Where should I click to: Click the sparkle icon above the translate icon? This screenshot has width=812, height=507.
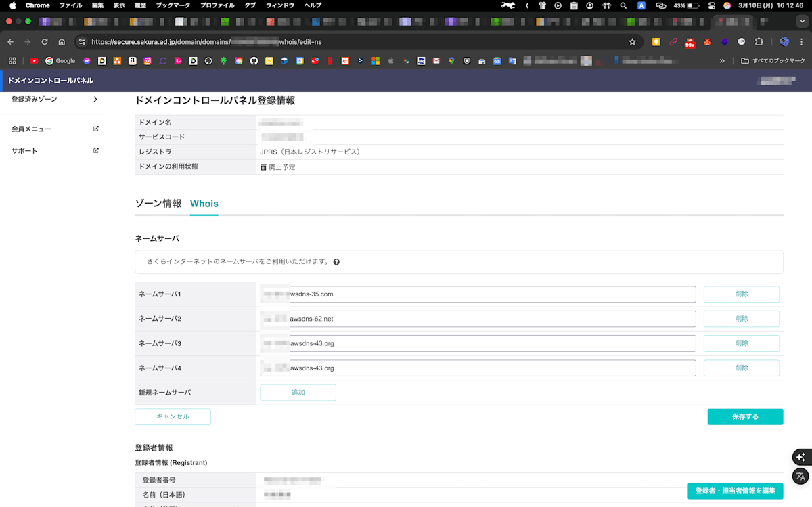[801, 457]
